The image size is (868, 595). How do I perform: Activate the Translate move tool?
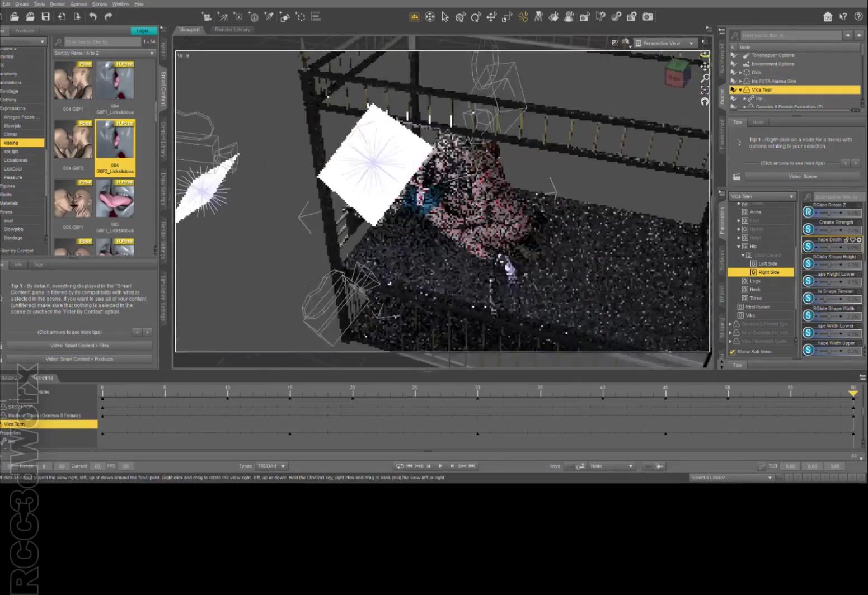point(491,17)
